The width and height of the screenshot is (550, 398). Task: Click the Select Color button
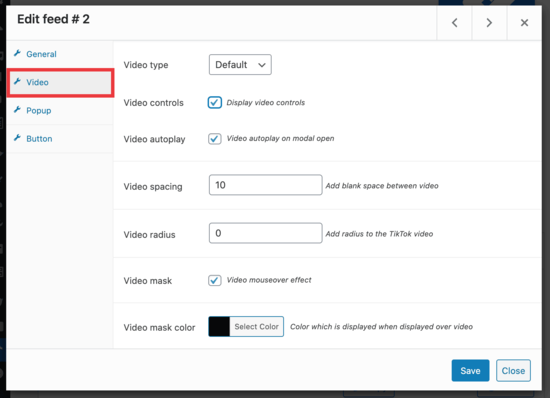[x=256, y=326]
